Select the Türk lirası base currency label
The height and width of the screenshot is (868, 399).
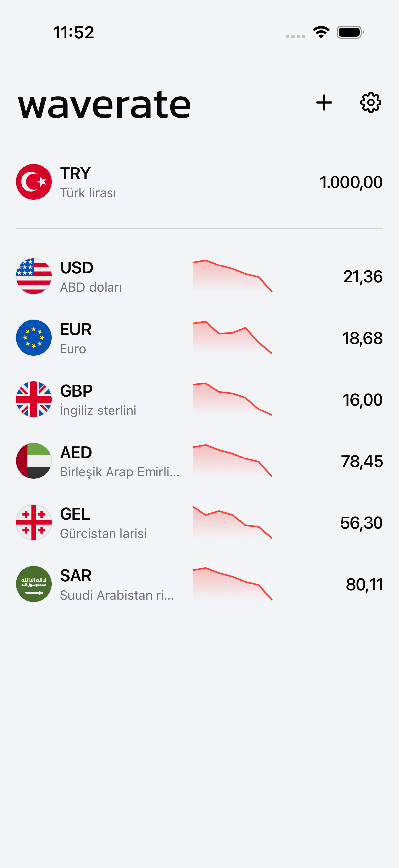(x=88, y=193)
